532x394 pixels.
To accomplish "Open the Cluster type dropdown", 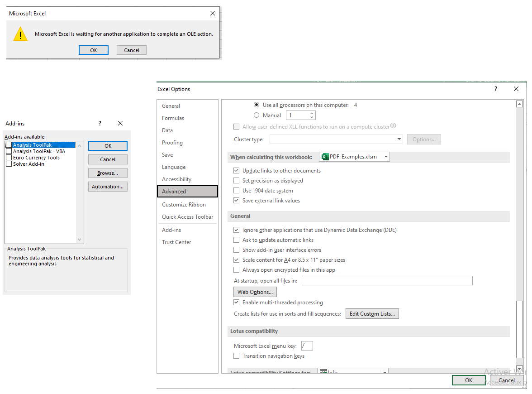I will (399, 139).
